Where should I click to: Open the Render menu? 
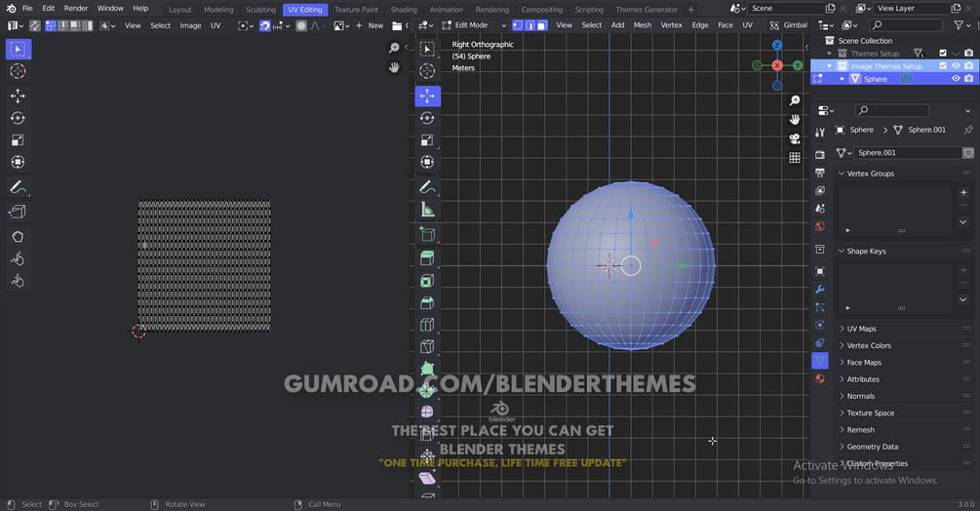(76, 8)
